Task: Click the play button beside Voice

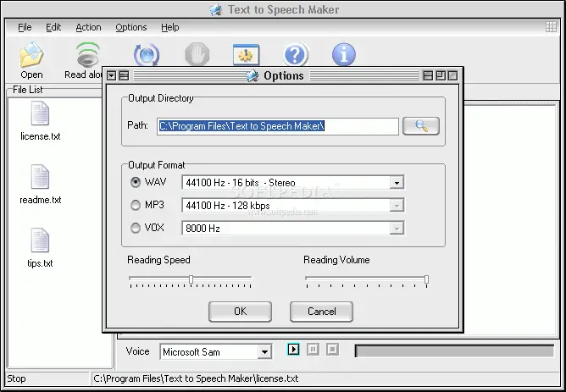Action: pyautogui.click(x=293, y=349)
